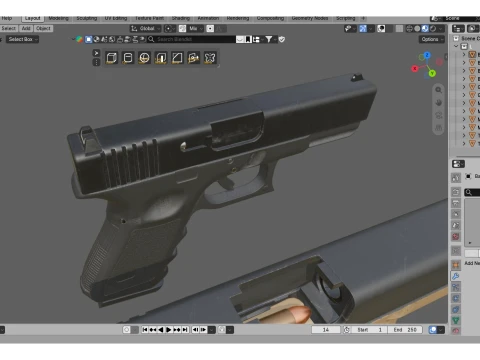Open the UV Editing workspace tab
Screen dimensions: 480x360
(116, 18)
